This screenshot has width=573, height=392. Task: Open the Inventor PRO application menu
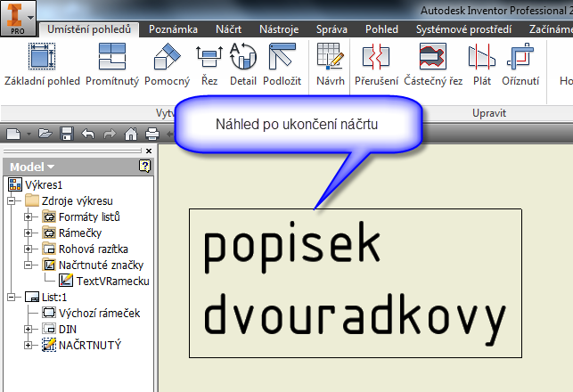click(18, 17)
